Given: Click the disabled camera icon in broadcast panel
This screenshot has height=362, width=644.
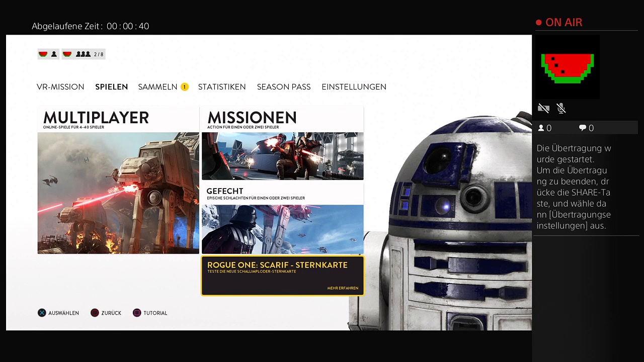Looking at the screenshot, I should (543, 108).
